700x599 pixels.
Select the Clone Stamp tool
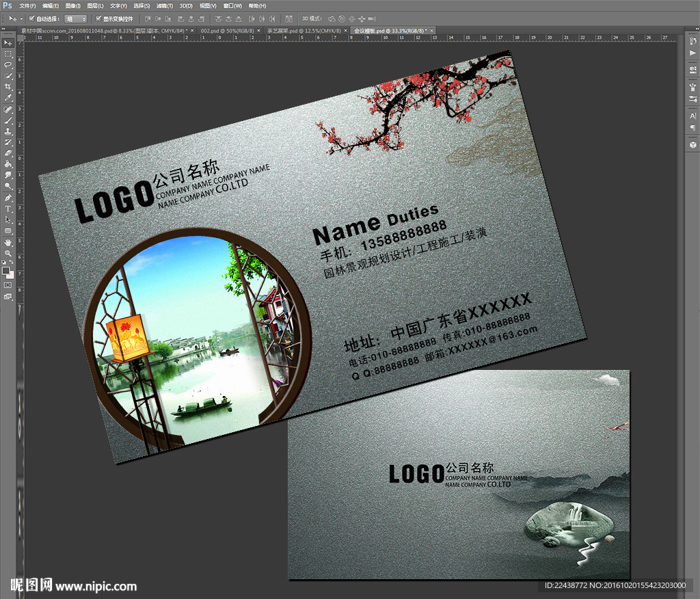[8, 131]
